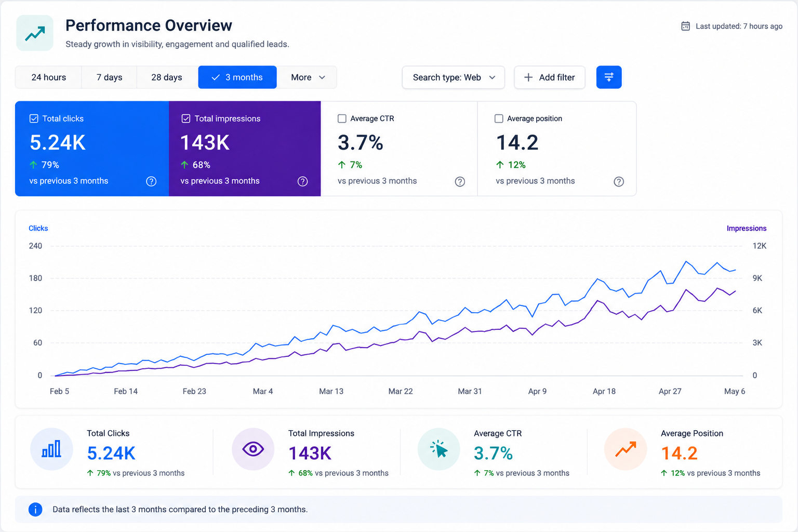This screenshot has height=532, width=798.
Task: Enable the Average CTR checkbox
Action: [342, 118]
